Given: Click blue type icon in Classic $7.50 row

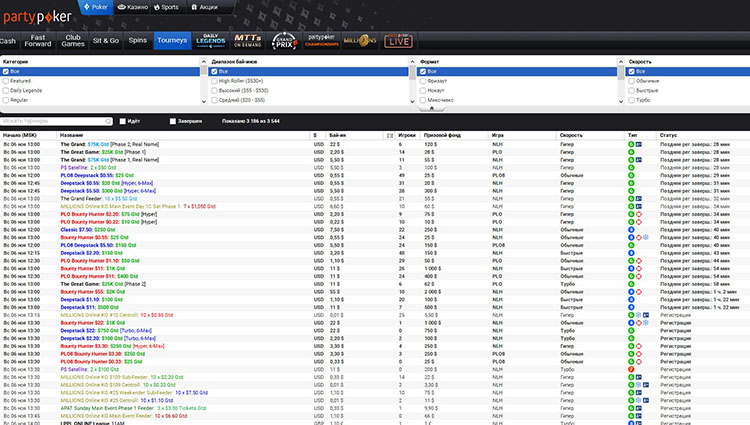Looking at the screenshot, I should [x=631, y=229].
